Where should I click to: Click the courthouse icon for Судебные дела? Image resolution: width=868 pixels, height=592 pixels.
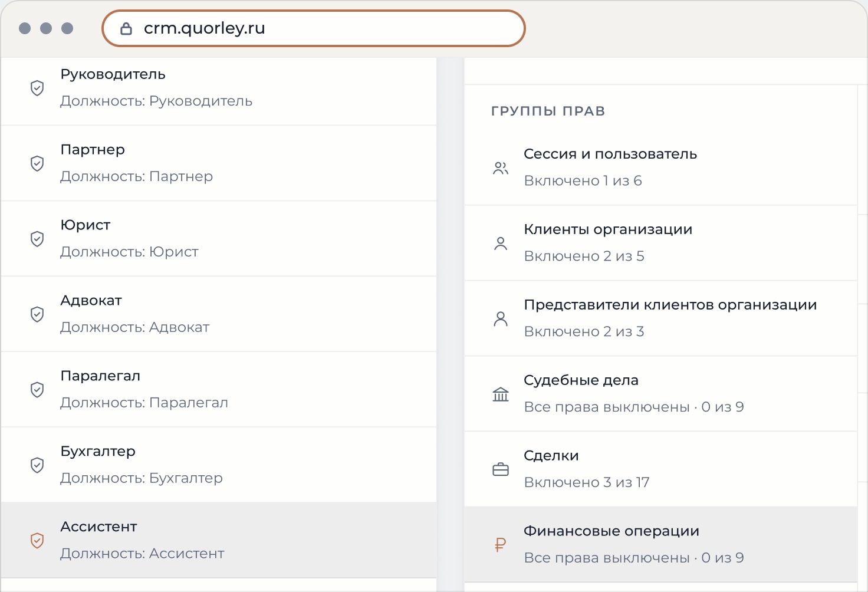coord(501,394)
